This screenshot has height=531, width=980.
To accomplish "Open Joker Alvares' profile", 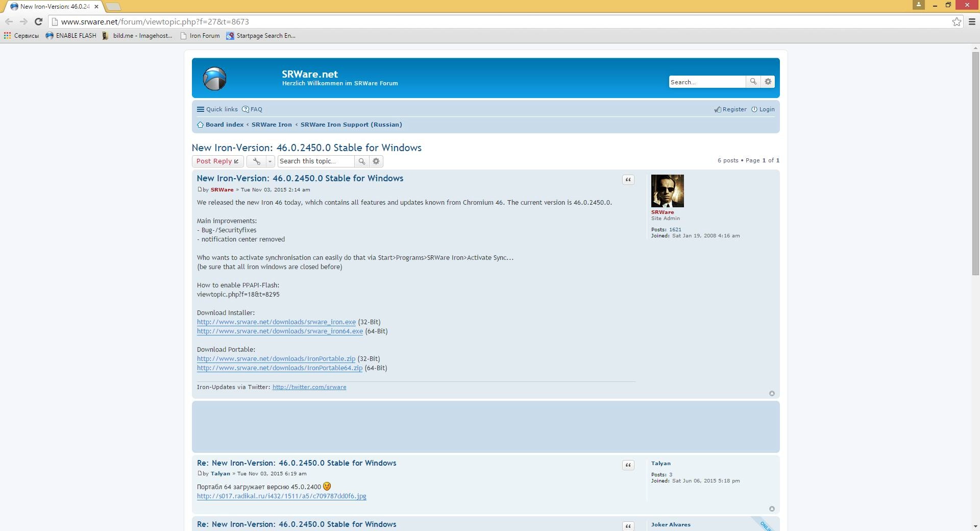I will click(x=671, y=525).
